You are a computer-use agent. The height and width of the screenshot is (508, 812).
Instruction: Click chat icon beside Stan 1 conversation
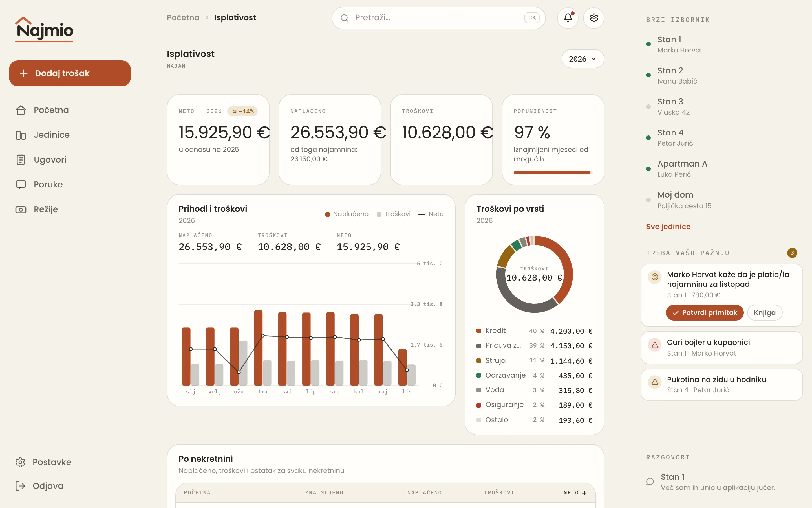650,481
